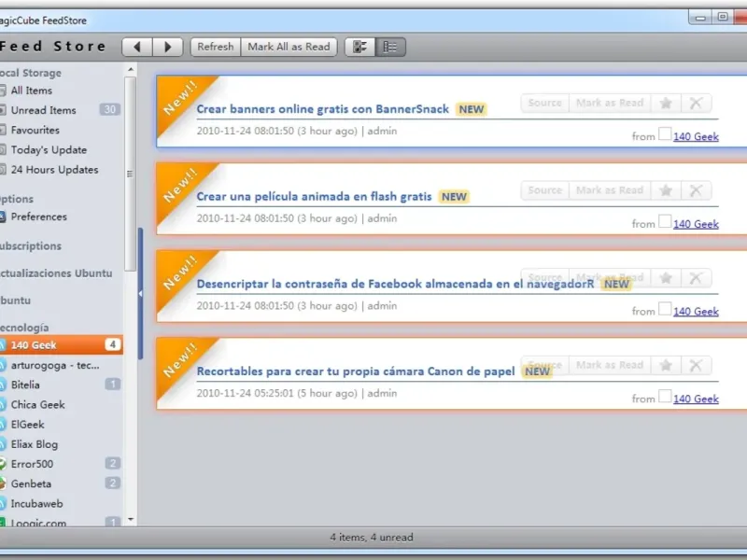Tick the checkbox on Recortables Canon item
Screen dimensions: 747x560
tap(665, 396)
